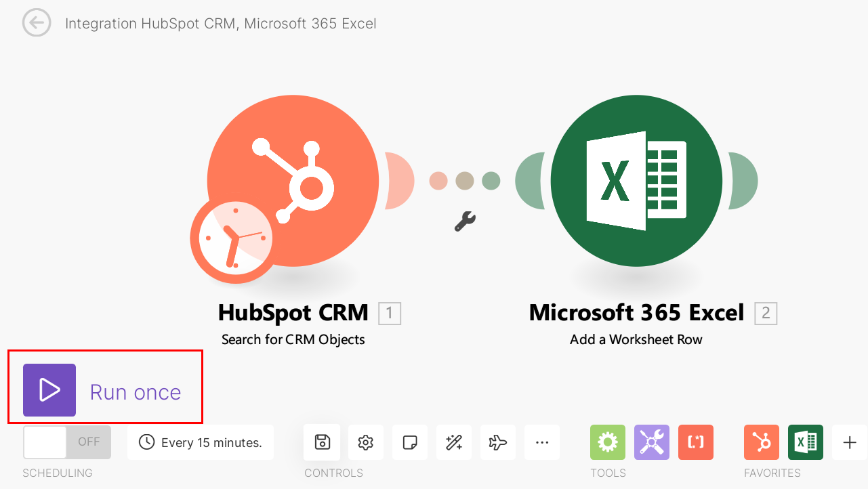Click the wrench filter icon between modules

pos(465,221)
